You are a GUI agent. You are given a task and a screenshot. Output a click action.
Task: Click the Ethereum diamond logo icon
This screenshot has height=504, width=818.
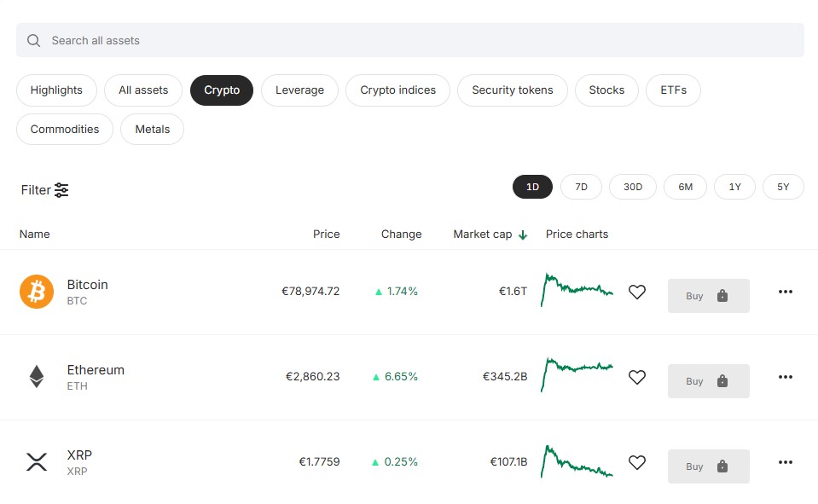coord(36,377)
